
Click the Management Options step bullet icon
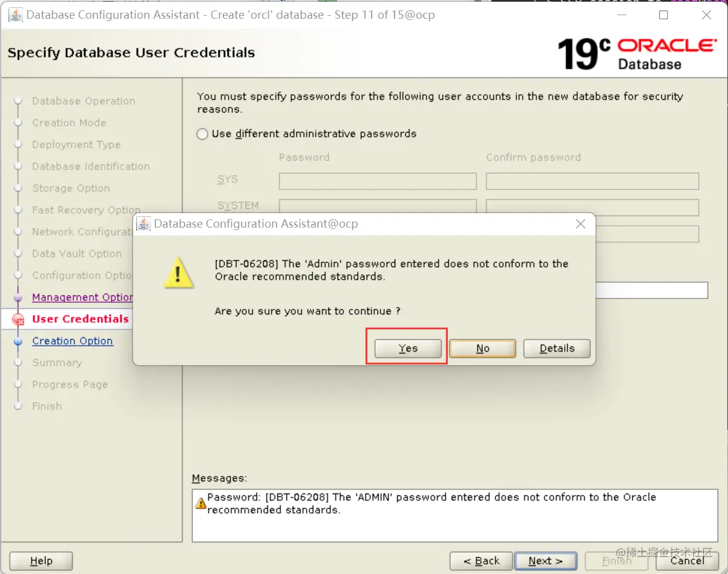pos(18,297)
